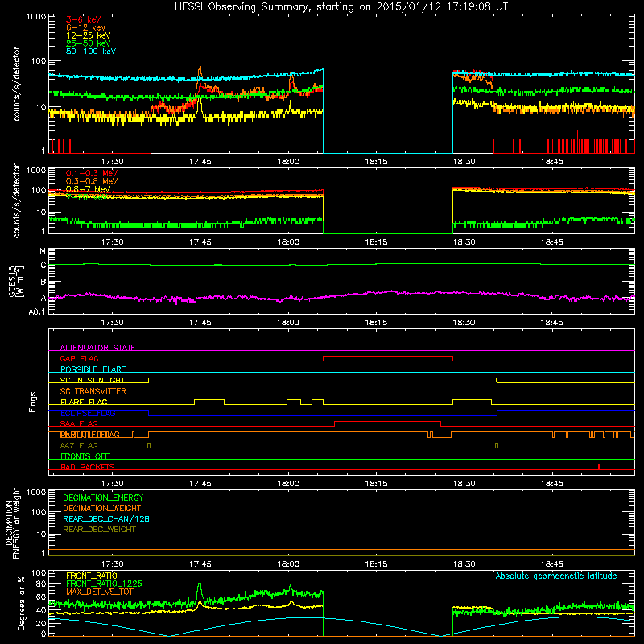Click the Degrees or % axis title
The image size is (644, 644).
[21, 604]
